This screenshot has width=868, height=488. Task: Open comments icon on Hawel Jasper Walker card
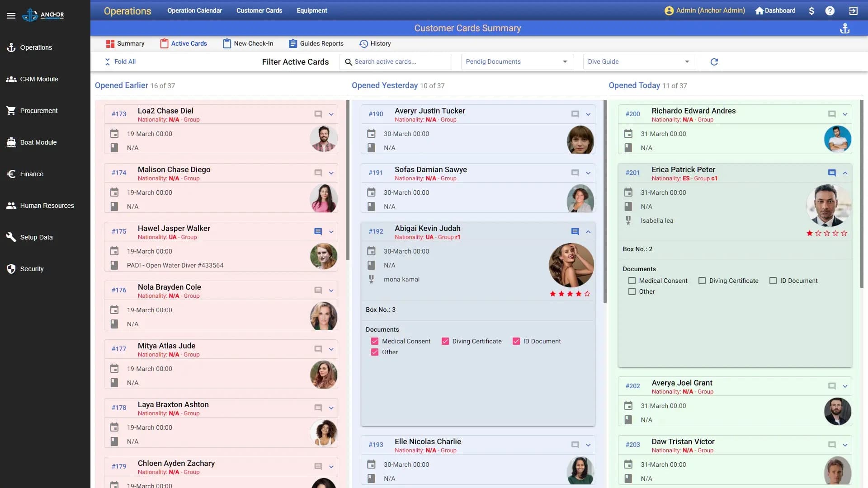pos(318,232)
